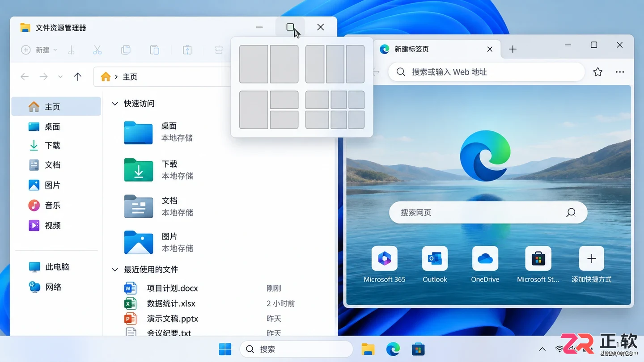Image resolution: width=644 pixels, height=362 pixels.
Task: Collapse the 快速访问 section
Action: [x=115, y=104]
